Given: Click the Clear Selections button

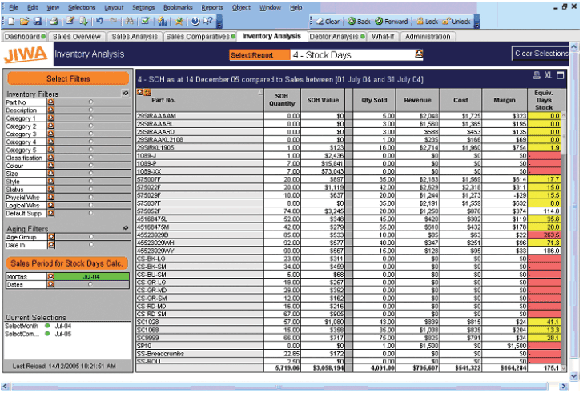Looking at the screenshot, I should [x=540, y=54].
